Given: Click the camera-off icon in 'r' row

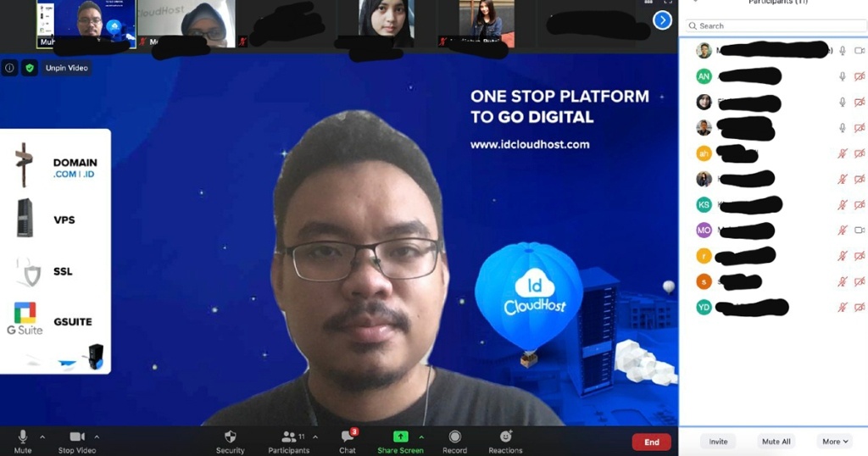Looking at the screenshot, I should 860,256.
